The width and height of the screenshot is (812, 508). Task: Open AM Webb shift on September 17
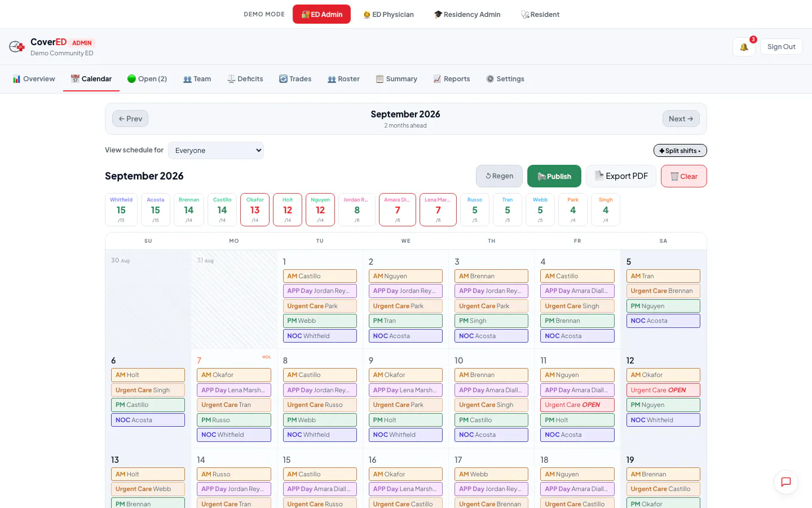[x=492, y=474]
